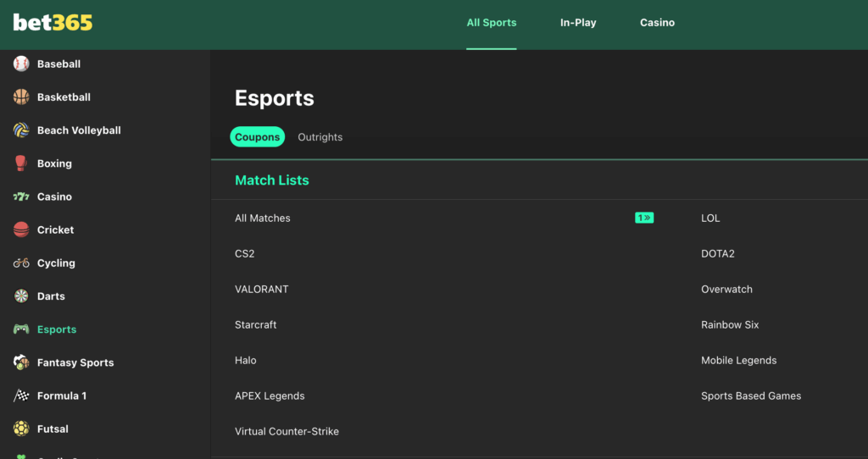Open the Casino tab in header

657,23
